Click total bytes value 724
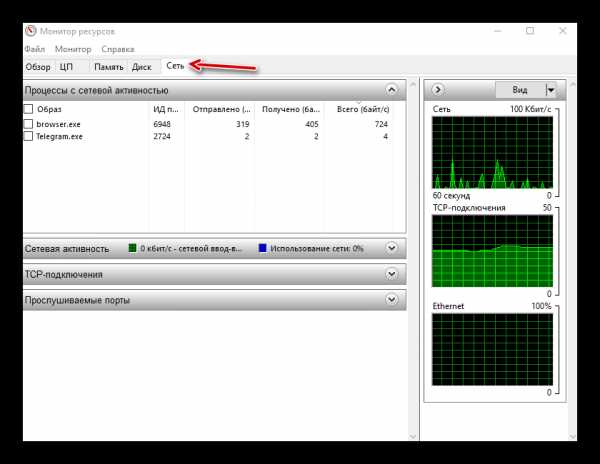Viewport: 600px width, 464px height. coord(381,124)
